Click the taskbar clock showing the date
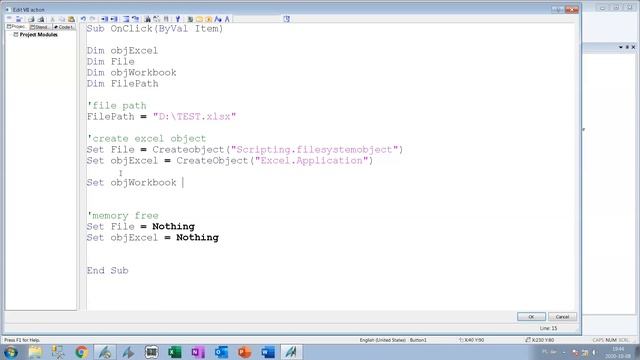640x360 pixels. pos(618,353)
